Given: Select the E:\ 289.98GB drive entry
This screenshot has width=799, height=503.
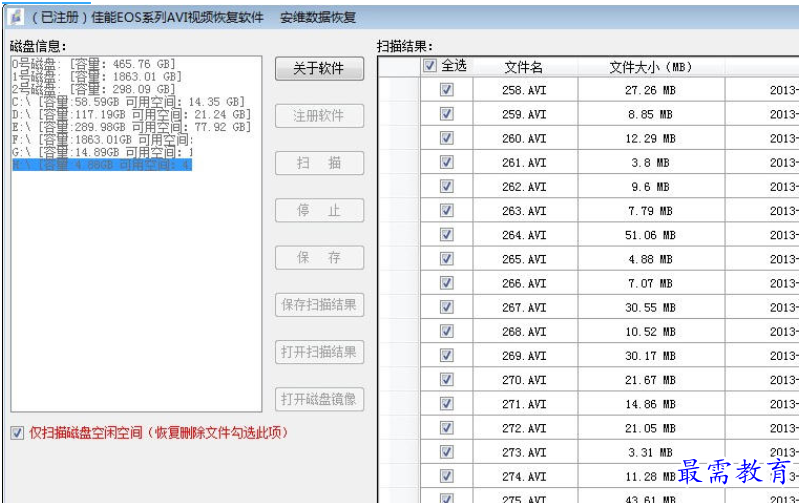Looking at the screenshot, I should [131, 127].
